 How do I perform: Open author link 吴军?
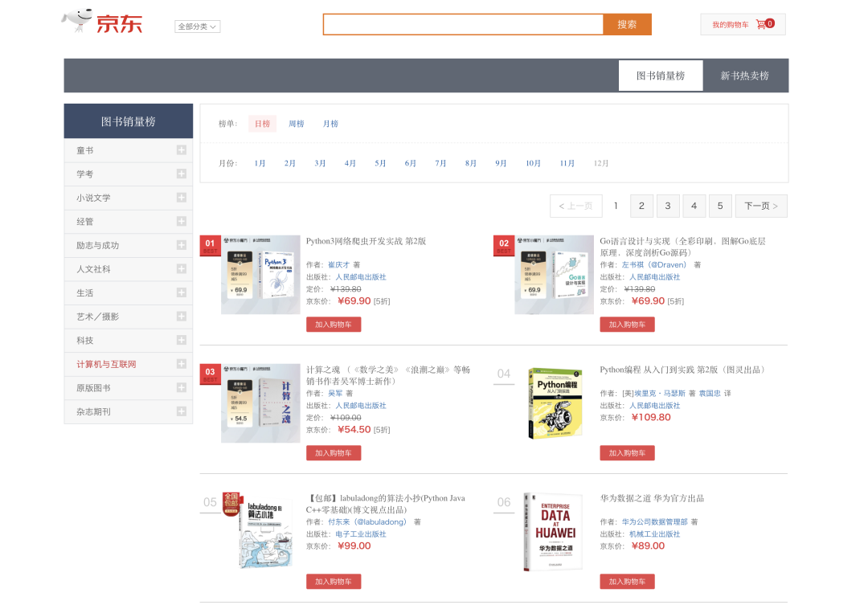pyautogui.click(x=335, y=394)
